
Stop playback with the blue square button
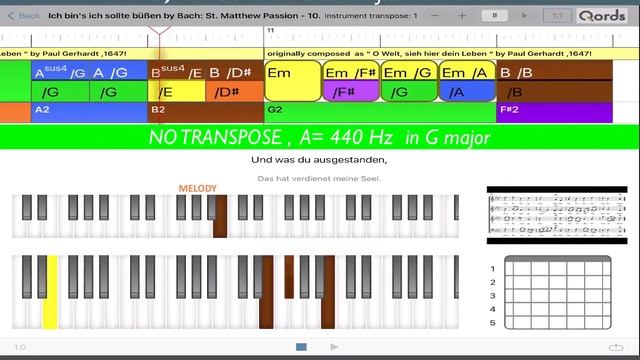(301, 347)
